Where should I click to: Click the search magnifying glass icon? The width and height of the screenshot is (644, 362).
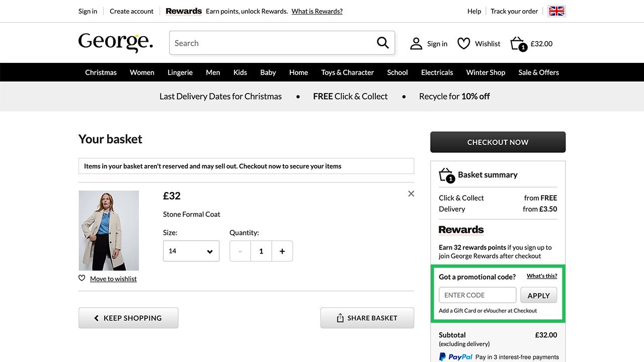click(383, 43)
